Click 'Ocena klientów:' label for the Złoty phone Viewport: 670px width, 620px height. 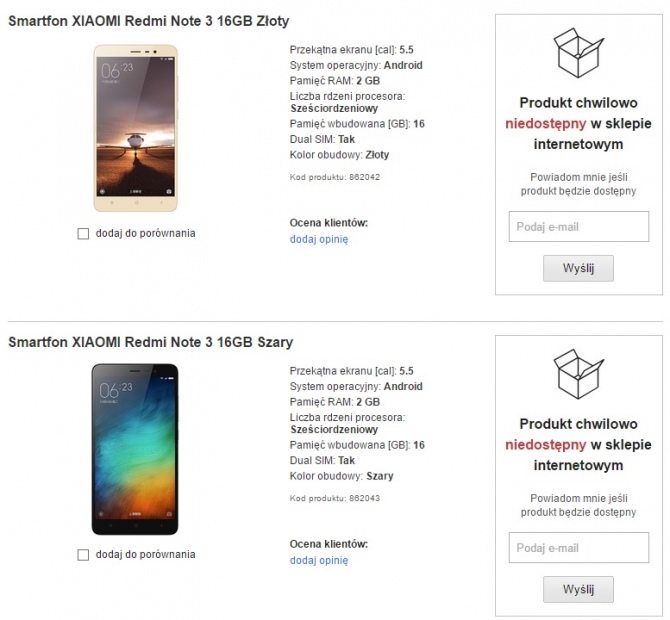pyautogui.click(x=329, y=222)
